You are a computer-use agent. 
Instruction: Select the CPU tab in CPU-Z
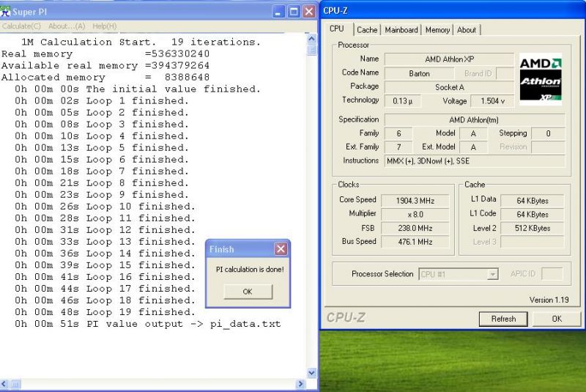click(x=337, y=29)
